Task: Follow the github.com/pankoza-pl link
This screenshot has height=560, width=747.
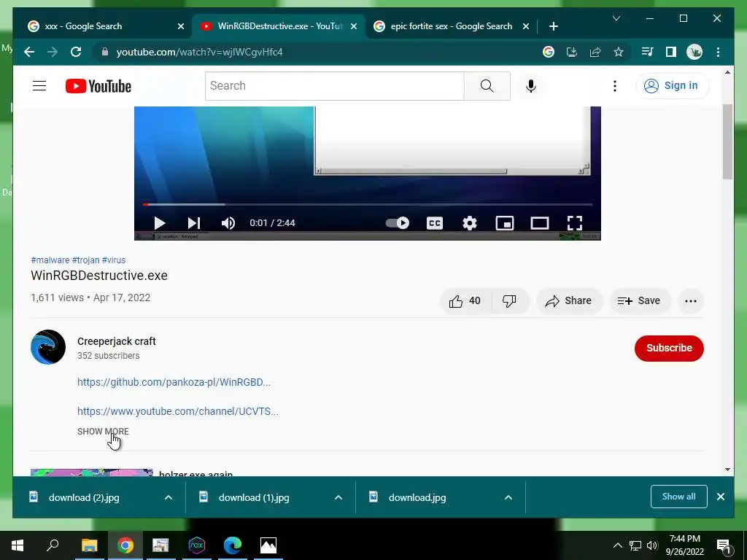Action: click(174, 382)
